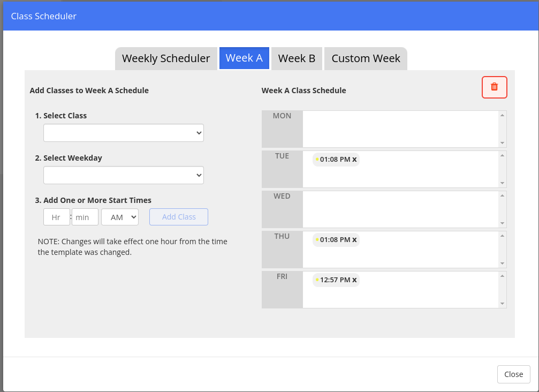Click TUE row scroll down arrow
The height and width of the screenshot is (392, 539).
coord(502,183)
